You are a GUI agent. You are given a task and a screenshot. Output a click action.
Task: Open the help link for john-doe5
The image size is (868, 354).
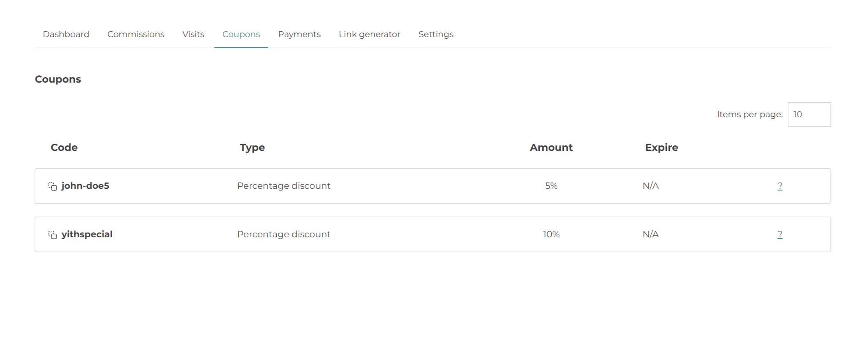pos(779,186)
